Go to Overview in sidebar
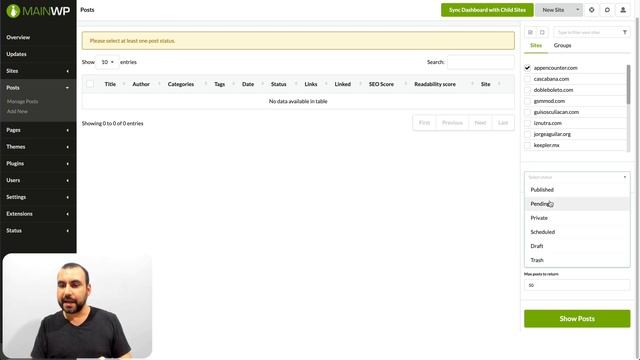Image resolution: width=640 pixels, height=360 pixels. pos(18,37)
